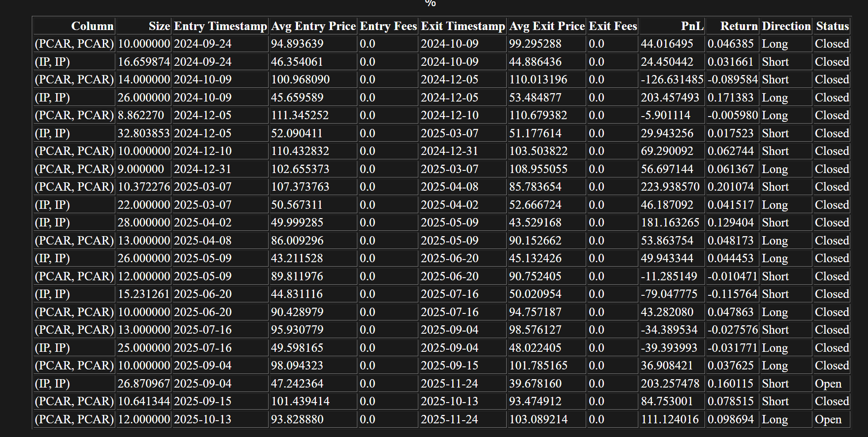868x437 pixels.
Task: Click the Entry Fees column header
Action: pyautogui.click(x=388, y=26)
